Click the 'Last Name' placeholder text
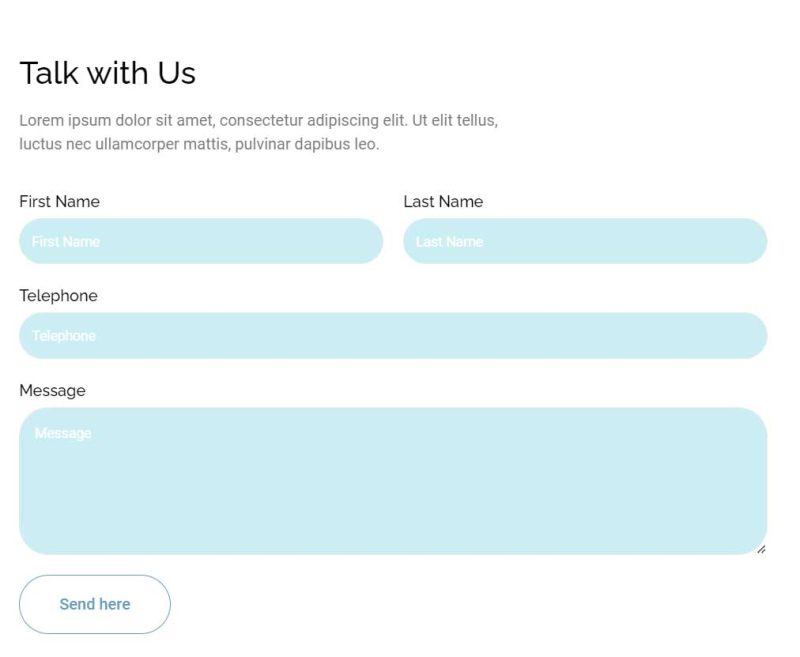 [x=449, y=241]
